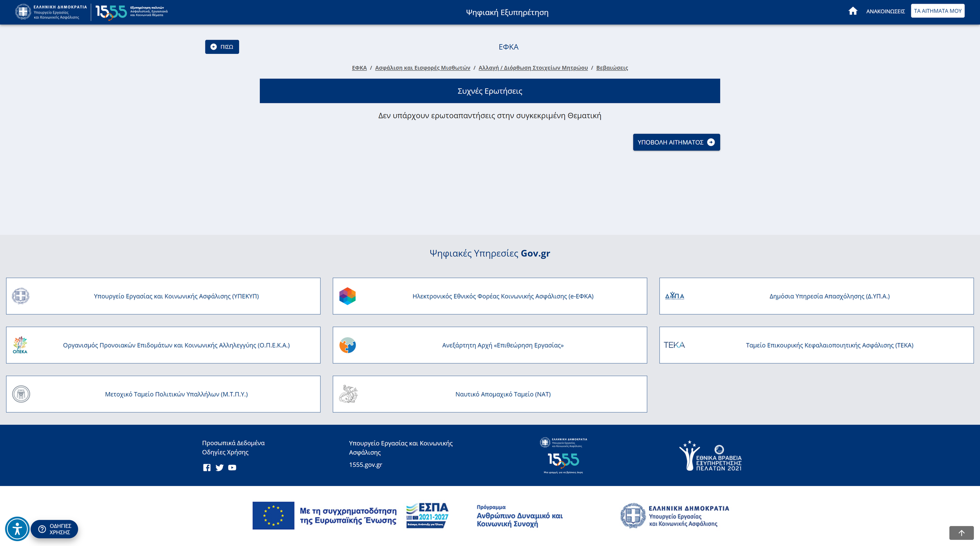Open Οργανισμός Προνοιακών Επιδομάτων (Ο.Π.Ε.Κ.Α.) link

pyautogui.click(x=163, y=345)
